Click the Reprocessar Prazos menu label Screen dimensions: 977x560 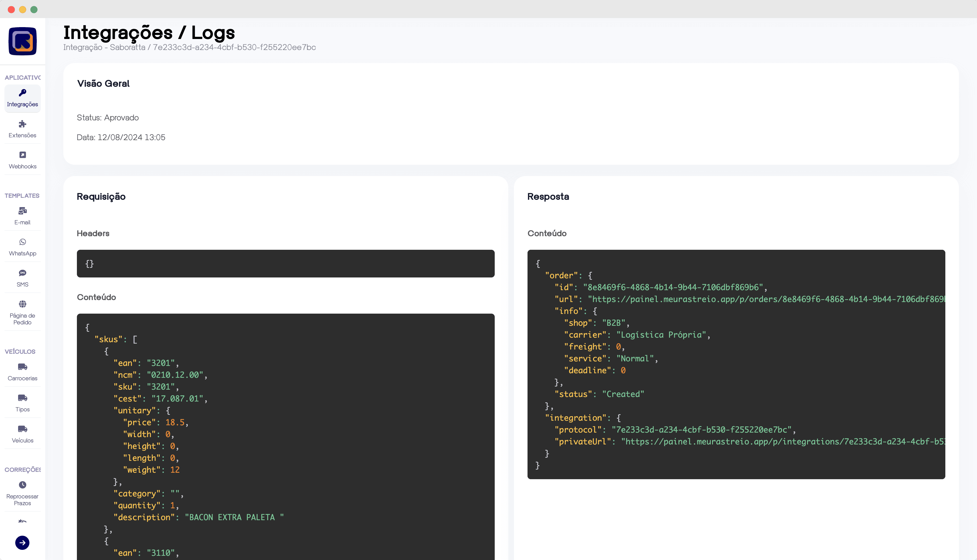tap(22, 500)
